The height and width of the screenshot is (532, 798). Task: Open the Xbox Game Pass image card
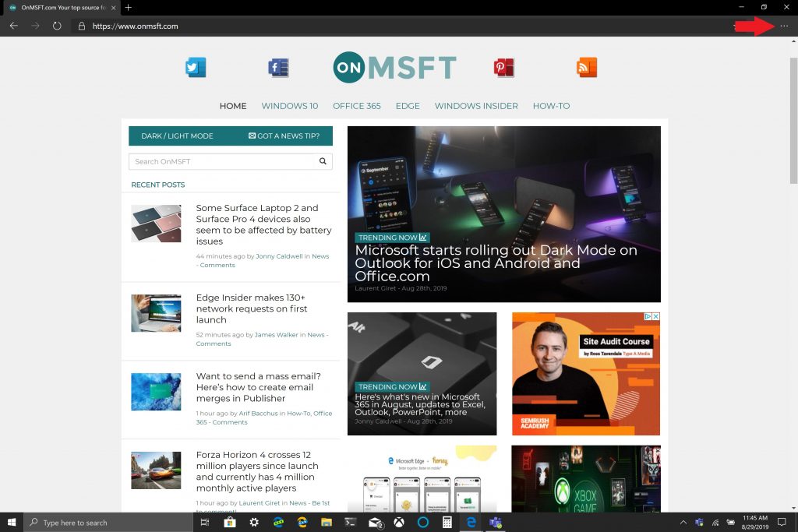coord(586,478)
